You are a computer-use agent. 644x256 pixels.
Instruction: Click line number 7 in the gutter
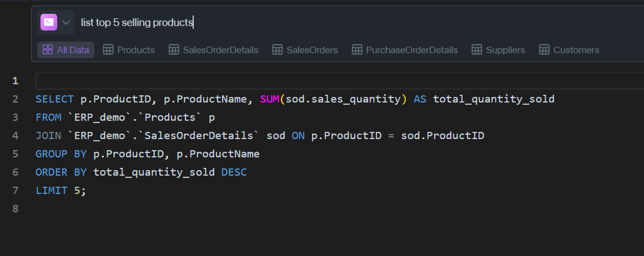pyautogui.click(x=16, y=191)
